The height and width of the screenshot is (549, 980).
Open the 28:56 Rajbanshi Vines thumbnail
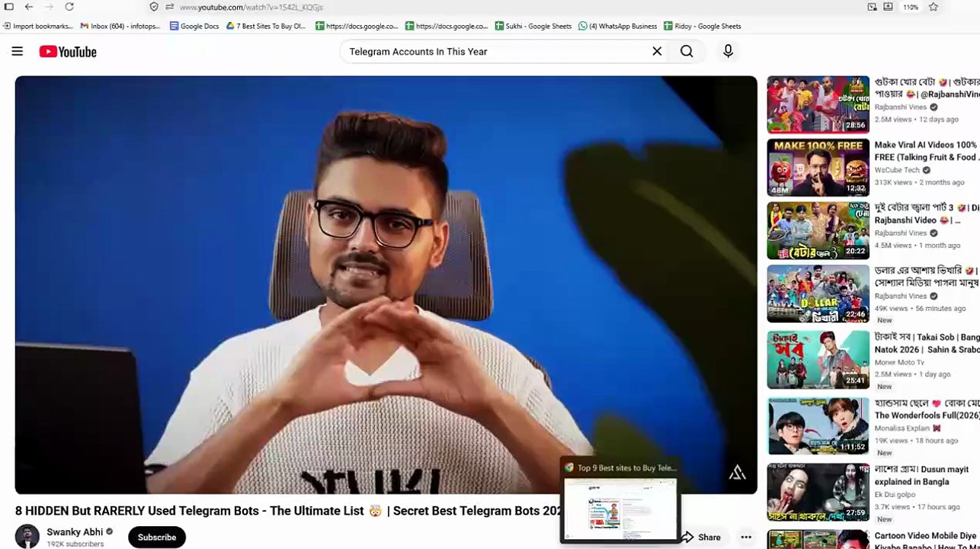818,104
